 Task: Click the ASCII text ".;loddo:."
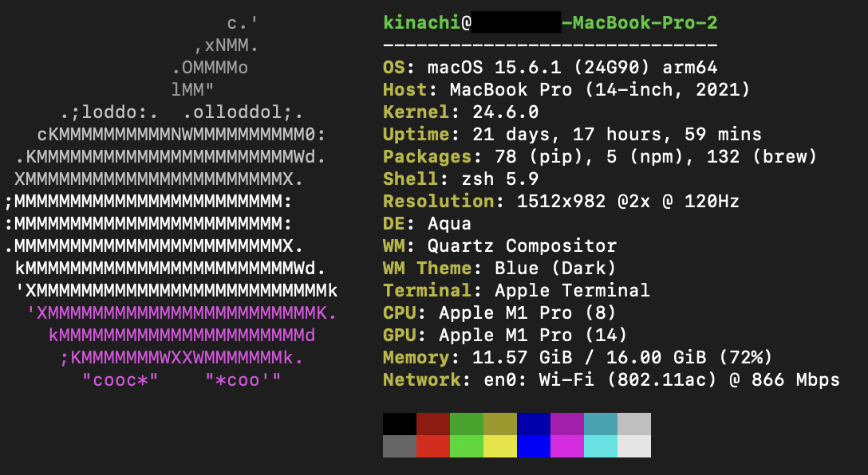(x=109, y=112)
